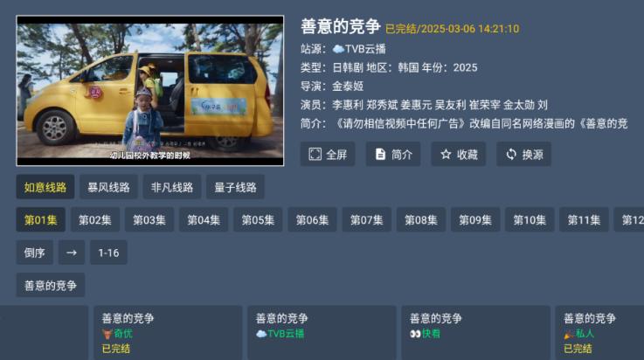Add show to favorites with 收藏

pos(459,155)
